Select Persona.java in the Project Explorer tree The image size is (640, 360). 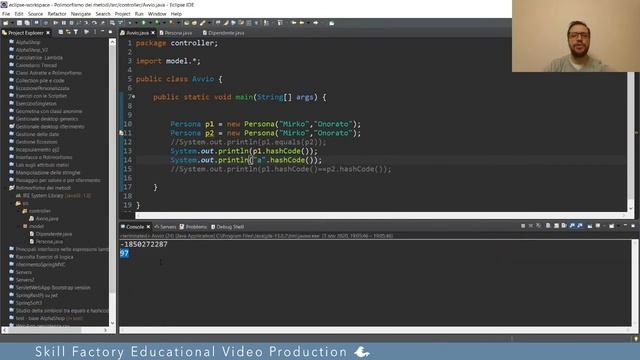[46, 242]
